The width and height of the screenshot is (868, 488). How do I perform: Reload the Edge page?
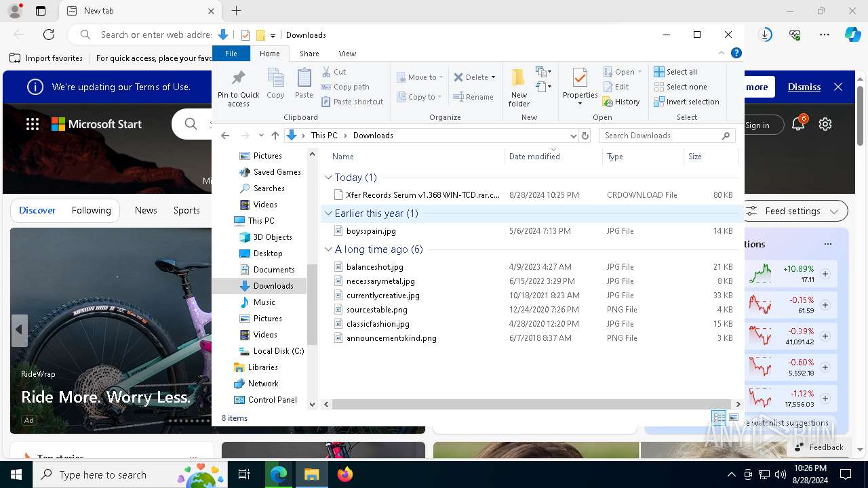tap(49, 35)
